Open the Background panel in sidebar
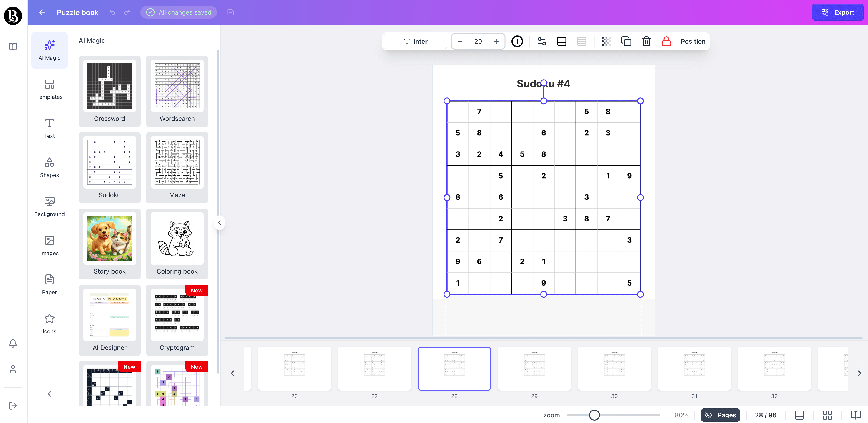Viewport: 868px width, 423px height. point(49,207)
